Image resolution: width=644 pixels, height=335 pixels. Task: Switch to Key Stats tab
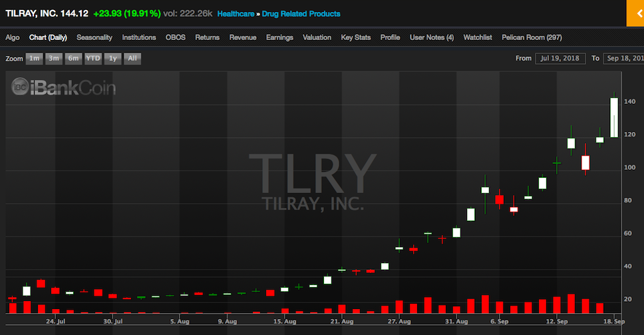pyautogui.click(x=356, y=37)
